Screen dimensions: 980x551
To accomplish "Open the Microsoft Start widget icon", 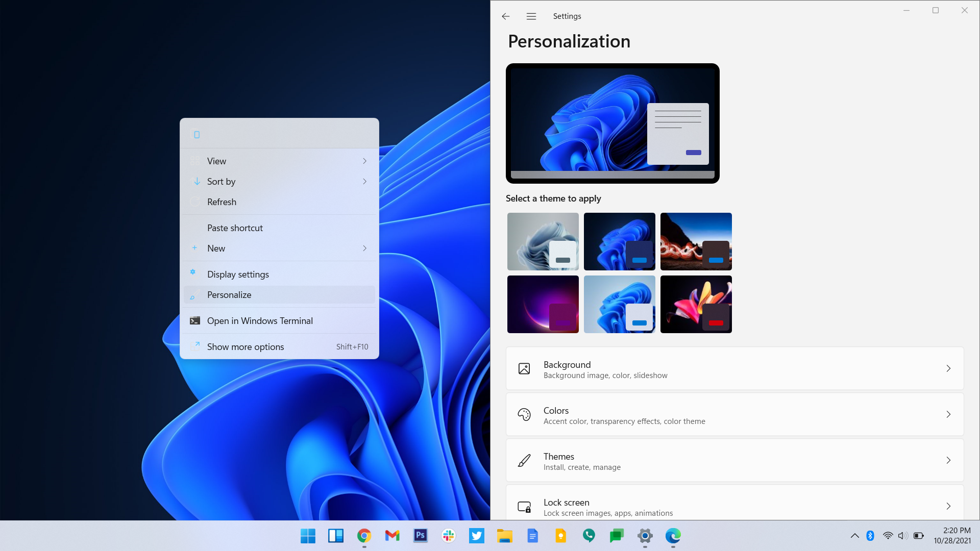I will click(335, 536).
